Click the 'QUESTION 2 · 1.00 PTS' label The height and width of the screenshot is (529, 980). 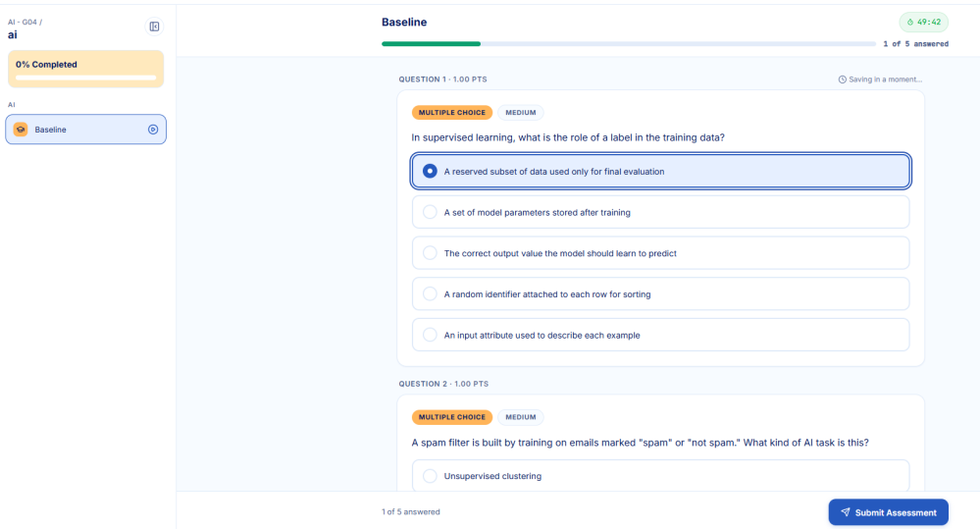[443, 384]
